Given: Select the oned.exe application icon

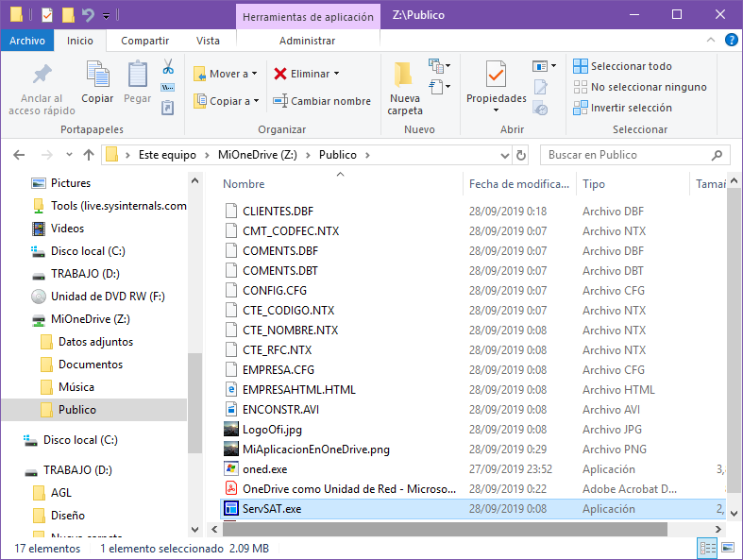Looking at the screenshot, I should [230, 469].
